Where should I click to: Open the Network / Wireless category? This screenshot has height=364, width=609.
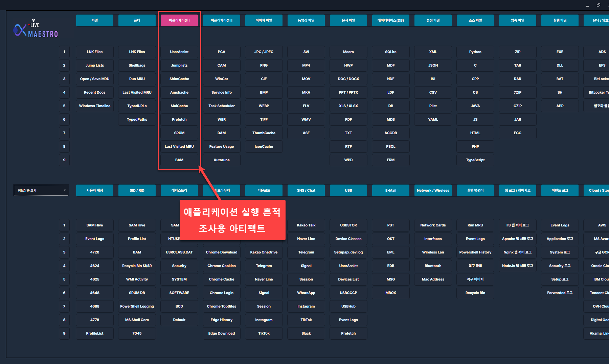(433, 190)
